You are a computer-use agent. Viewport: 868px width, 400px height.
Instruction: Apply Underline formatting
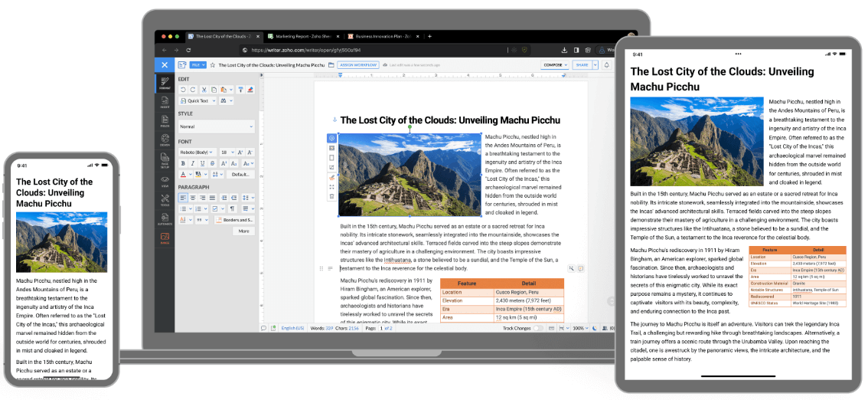203,163
